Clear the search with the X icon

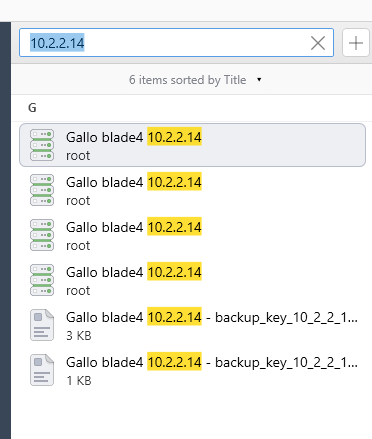318,43
